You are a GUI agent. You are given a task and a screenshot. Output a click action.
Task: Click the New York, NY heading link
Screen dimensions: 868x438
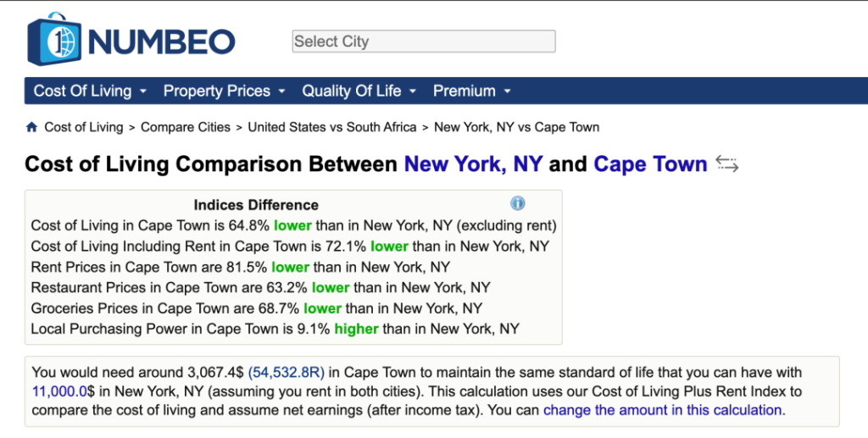pos(473,164)
